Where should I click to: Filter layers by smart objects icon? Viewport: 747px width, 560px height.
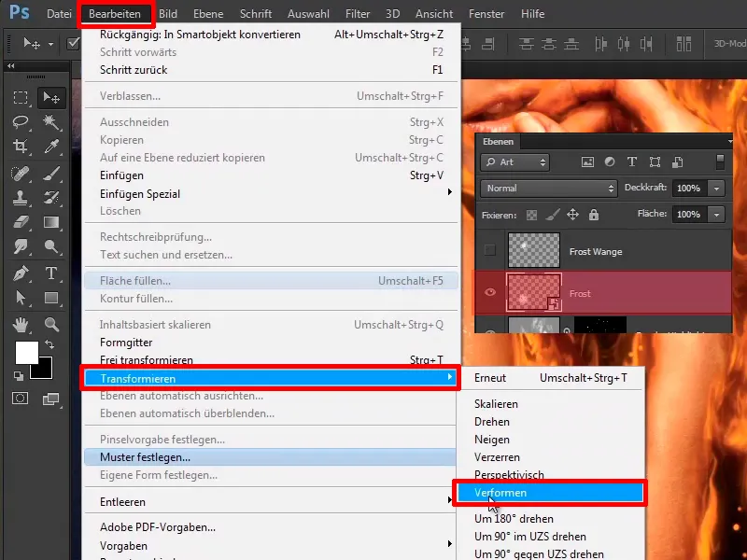pos(678,161)
